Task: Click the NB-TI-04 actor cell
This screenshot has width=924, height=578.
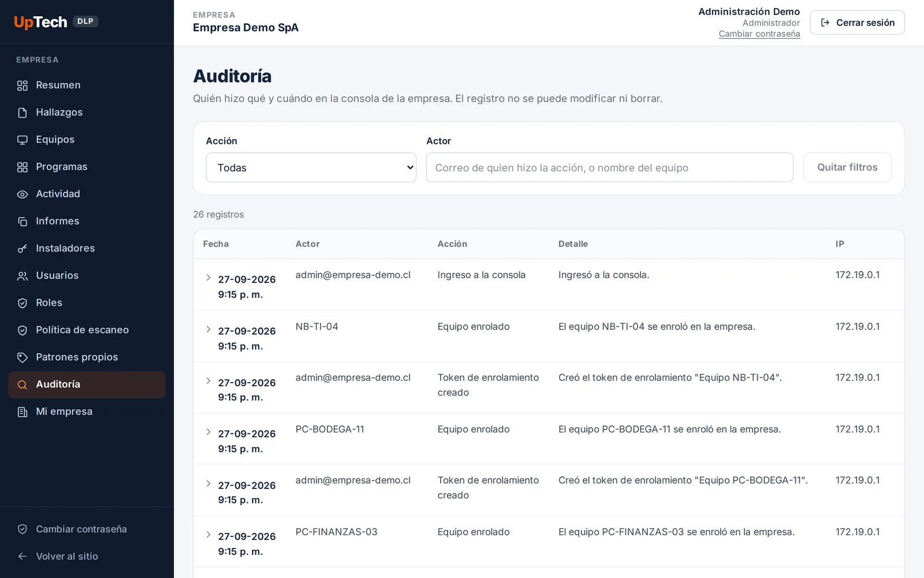Action: 317,327
